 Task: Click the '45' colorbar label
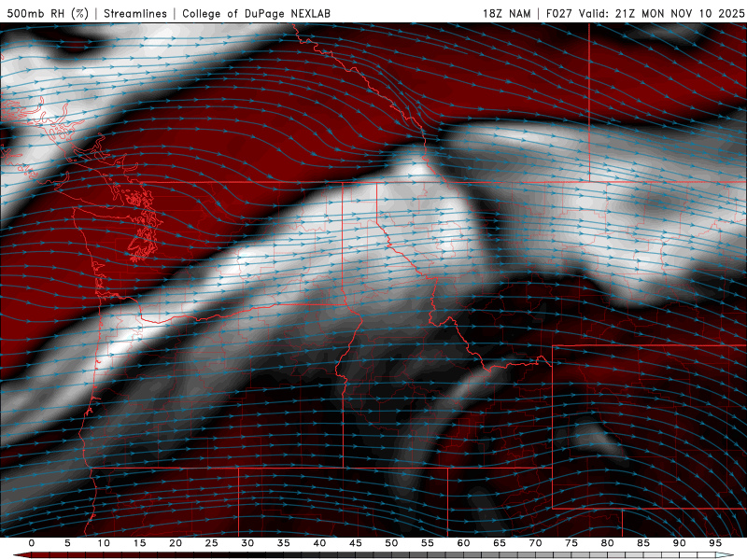tap(356, 543)
